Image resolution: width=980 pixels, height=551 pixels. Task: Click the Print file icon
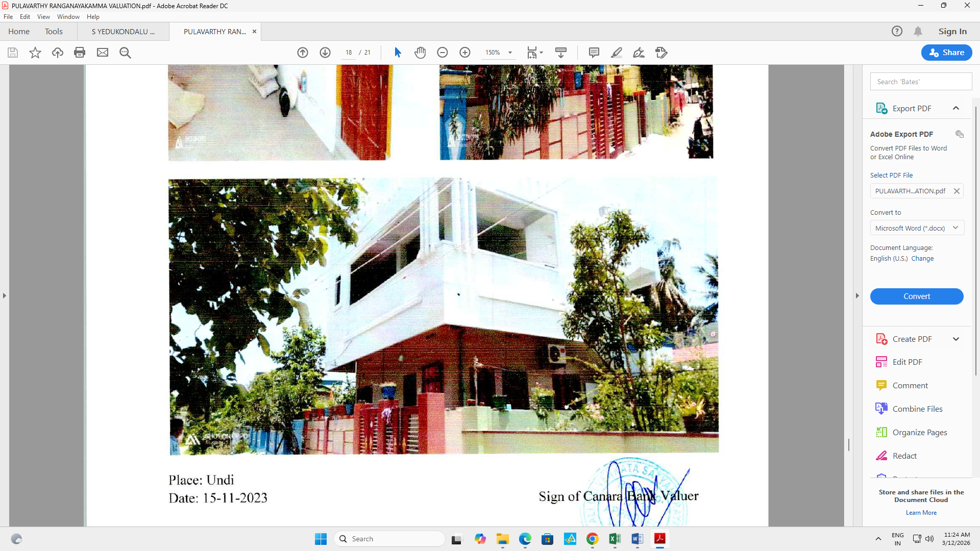click(x=80, y=53)
